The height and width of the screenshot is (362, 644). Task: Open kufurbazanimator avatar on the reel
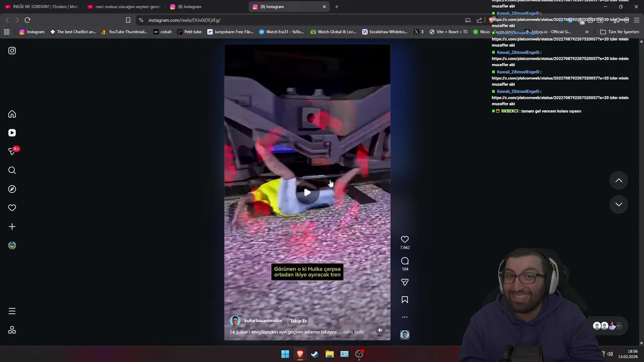235,321
